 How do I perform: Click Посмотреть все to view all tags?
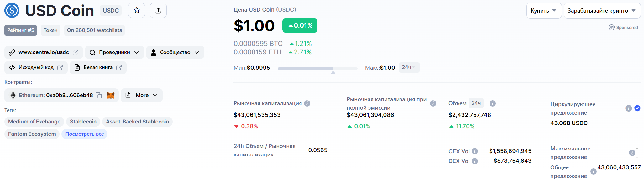click(x=84, y=134)
